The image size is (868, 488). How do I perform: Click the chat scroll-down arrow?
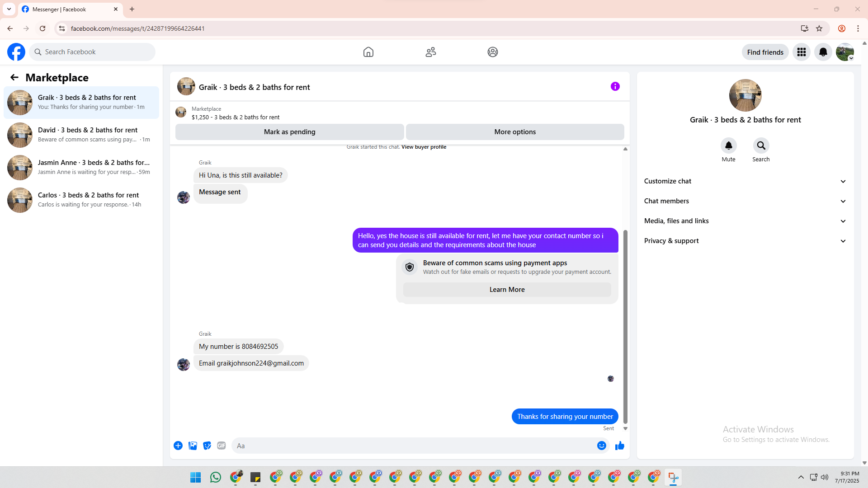[x=625, y=428]
